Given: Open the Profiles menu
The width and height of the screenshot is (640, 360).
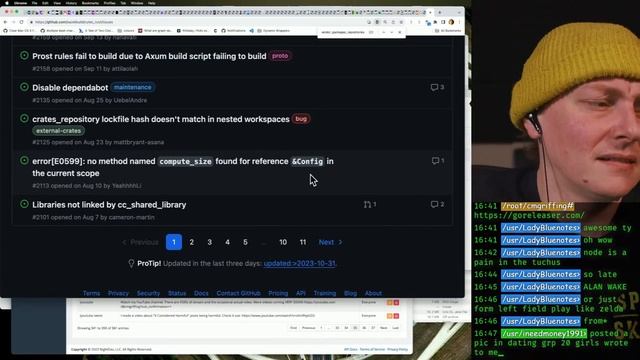Looking at the screenshot, I should [109, 3].
